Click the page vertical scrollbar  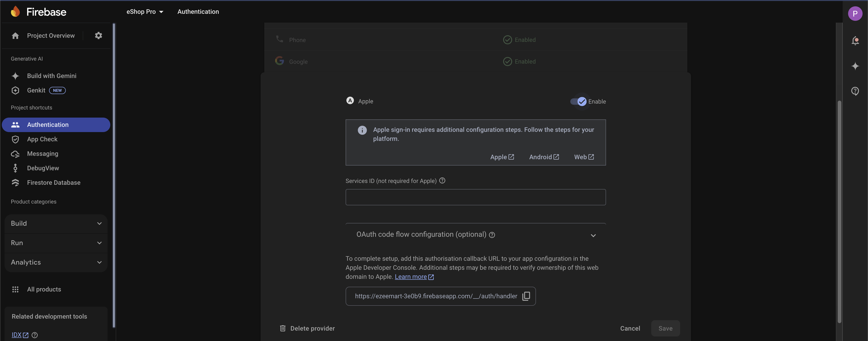[x=839, y=212]
